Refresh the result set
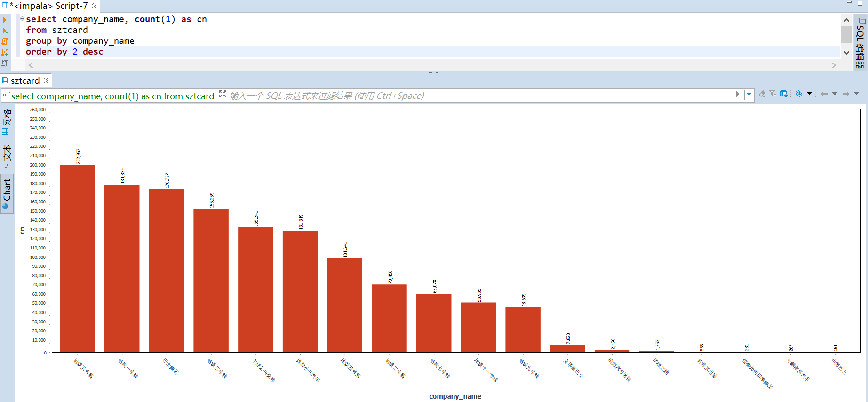 click(799, 94)
